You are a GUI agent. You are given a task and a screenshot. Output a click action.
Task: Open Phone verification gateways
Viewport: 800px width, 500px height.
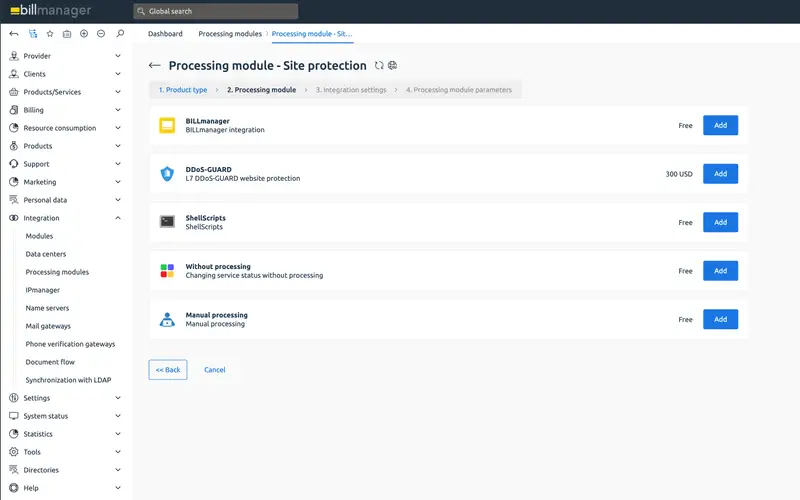coord(70,344)
